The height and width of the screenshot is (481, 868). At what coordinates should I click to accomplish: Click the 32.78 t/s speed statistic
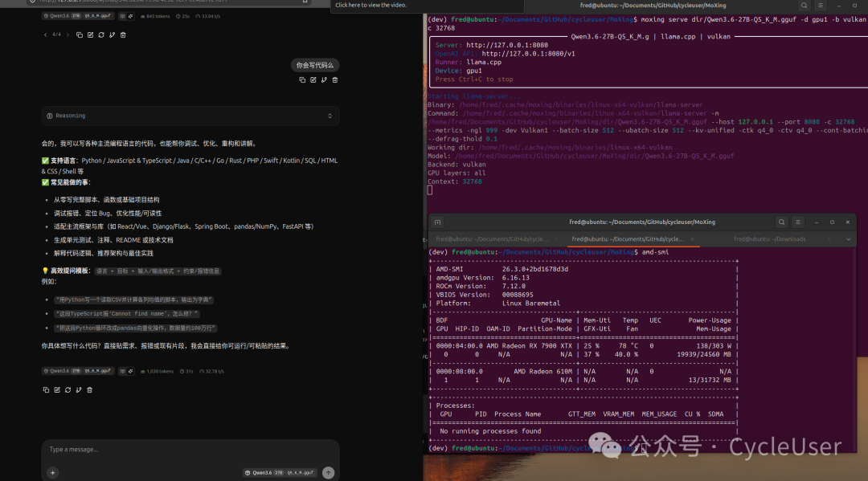211,372
